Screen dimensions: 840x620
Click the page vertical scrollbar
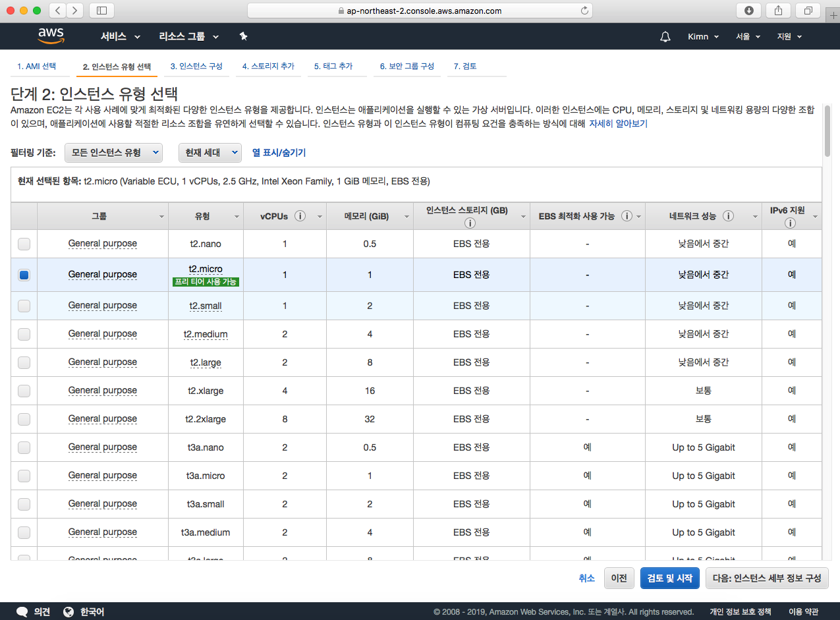pos(827,130)
